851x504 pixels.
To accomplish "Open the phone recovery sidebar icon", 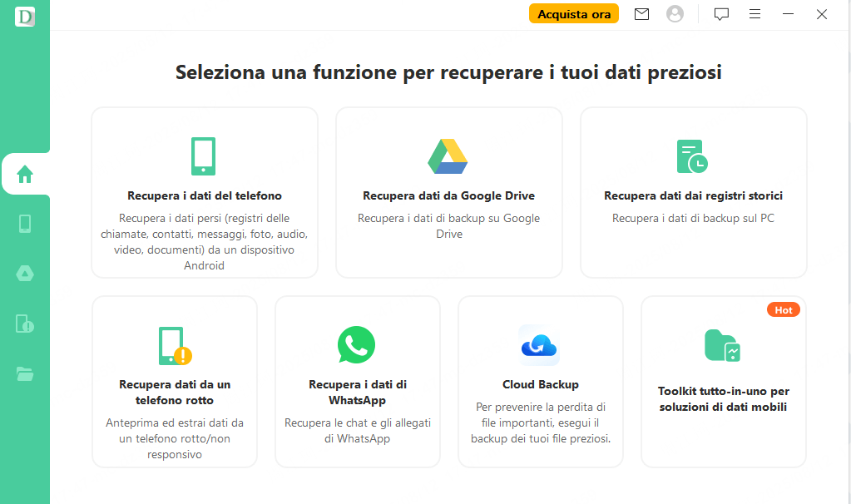I will pyautogui.click(x=25, y=224).
